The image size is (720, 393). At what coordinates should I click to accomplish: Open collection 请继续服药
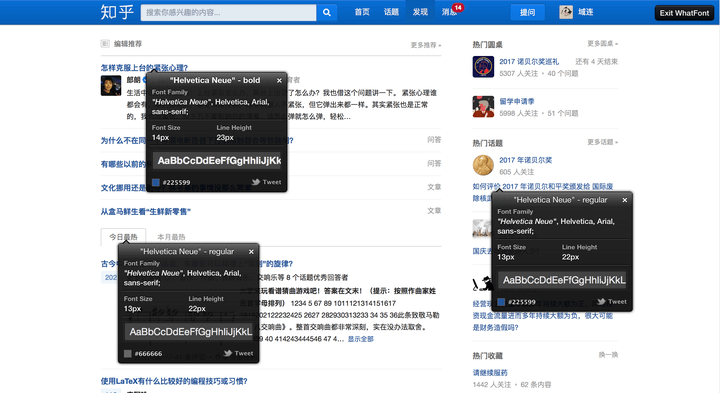coord(490,373)
